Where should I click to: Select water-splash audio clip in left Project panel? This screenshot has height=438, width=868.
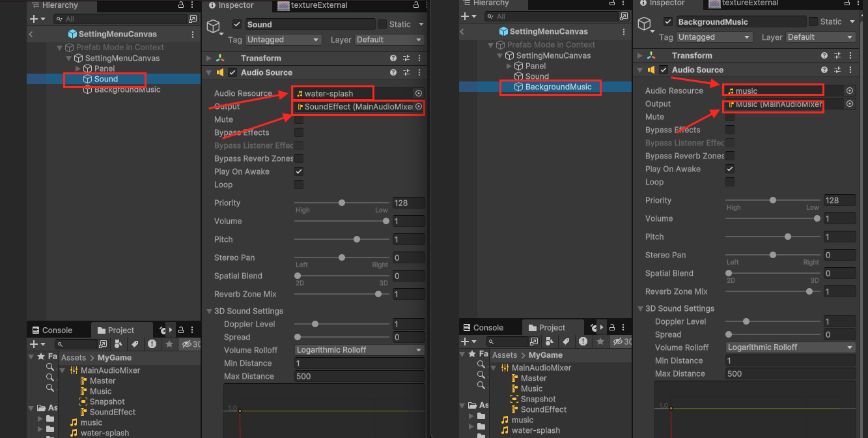click(105, 433)
